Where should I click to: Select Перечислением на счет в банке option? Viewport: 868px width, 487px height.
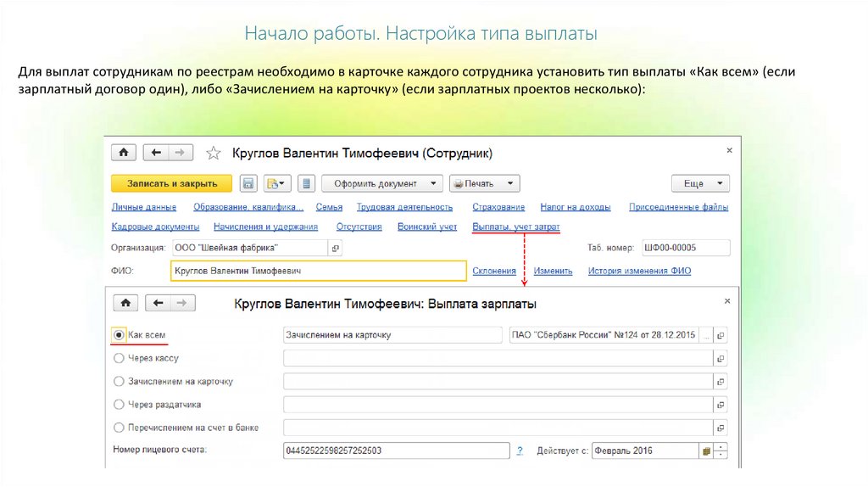119,428
